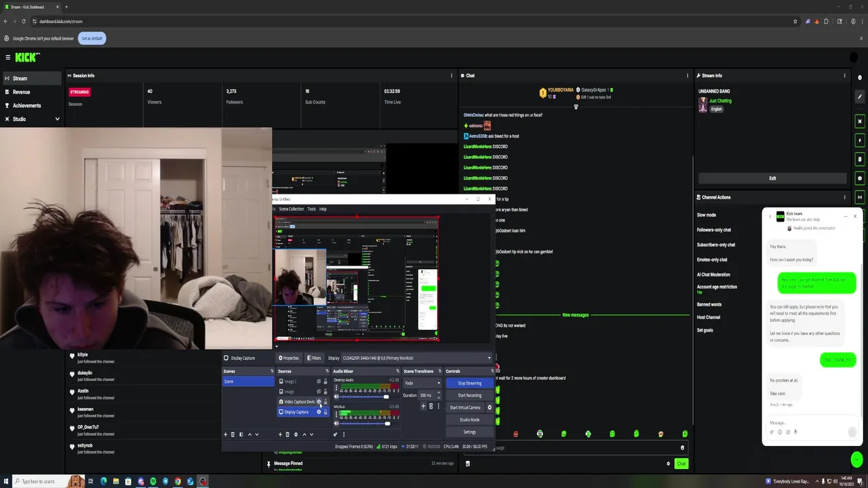868x488 pixels.
Task: Toggle visibility of Image source
Action: (x=319, y=392)
